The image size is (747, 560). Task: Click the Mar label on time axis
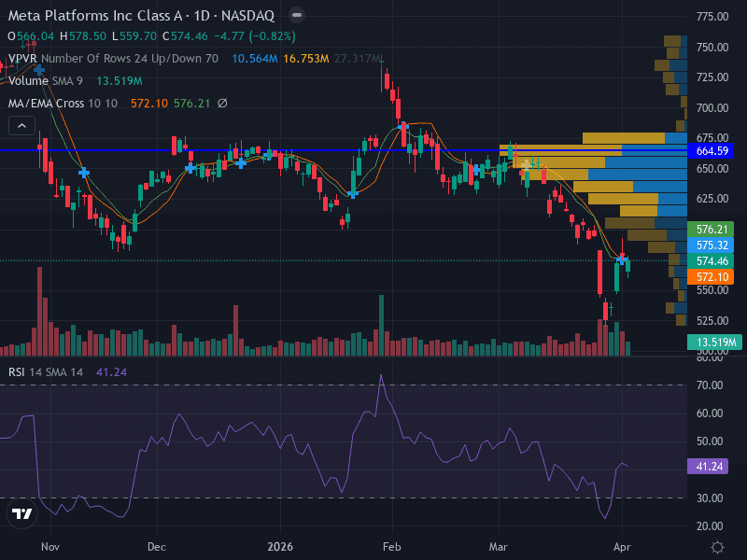[499, 547]
